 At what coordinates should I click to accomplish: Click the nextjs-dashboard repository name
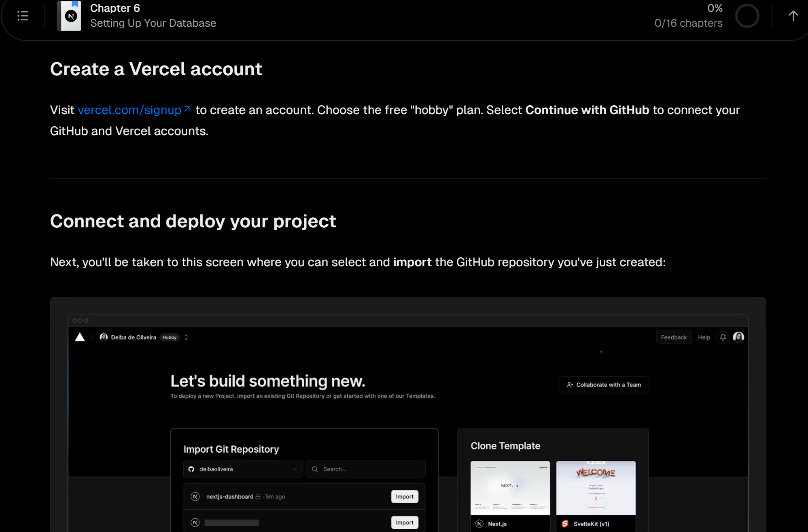coord(229,497)
